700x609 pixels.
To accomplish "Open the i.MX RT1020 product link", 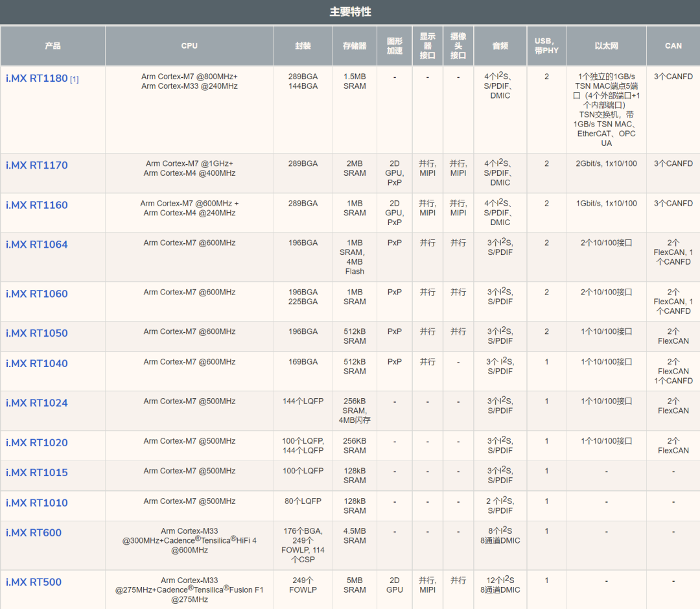I will (36, 442).
